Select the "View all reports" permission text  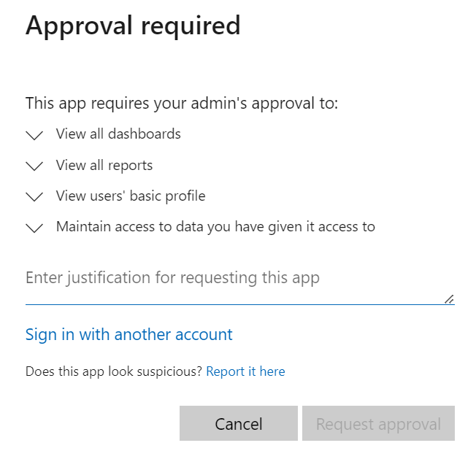point(104,165)
